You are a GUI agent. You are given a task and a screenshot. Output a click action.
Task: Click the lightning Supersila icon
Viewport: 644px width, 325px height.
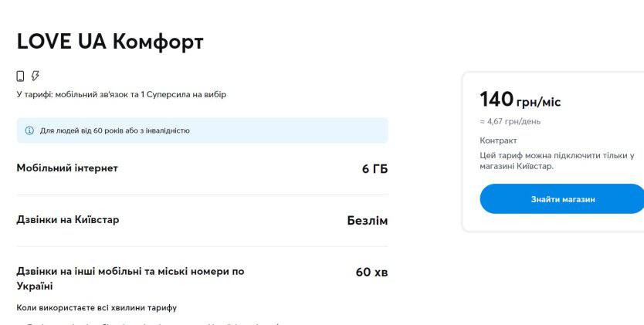(35, 76)
